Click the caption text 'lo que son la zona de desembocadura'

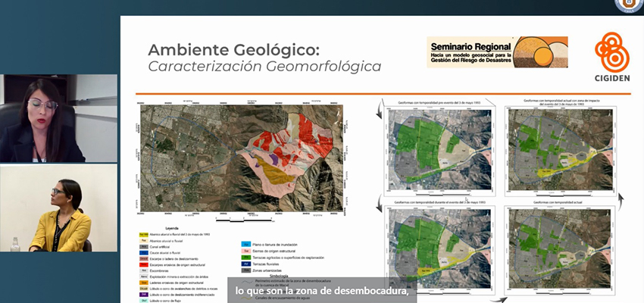pyautogui.click(x=321, y=291)
